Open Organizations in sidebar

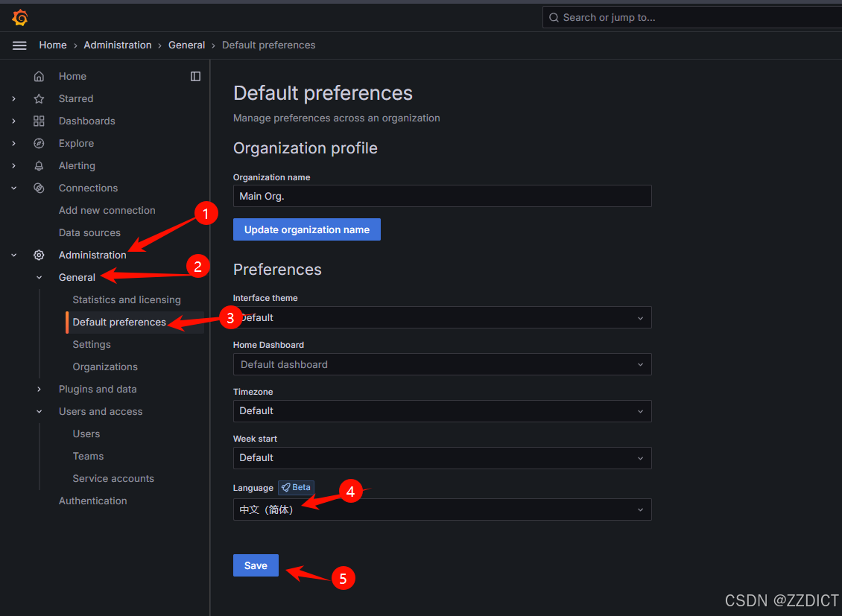click(x=105, y=367)
